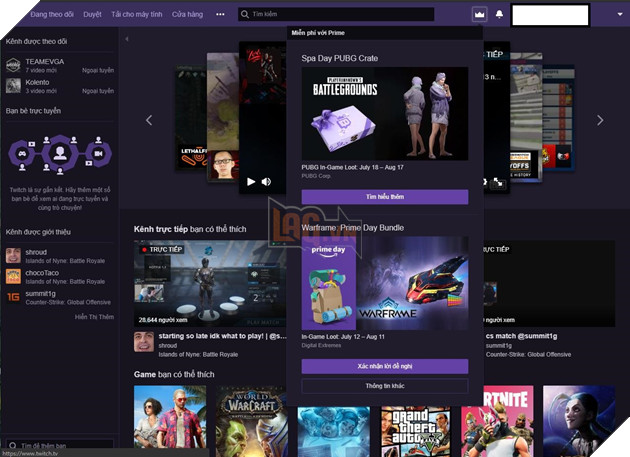The image size is (630, 457).
Task: Open the three-dots more menu
Action: [x=220, y=14]
